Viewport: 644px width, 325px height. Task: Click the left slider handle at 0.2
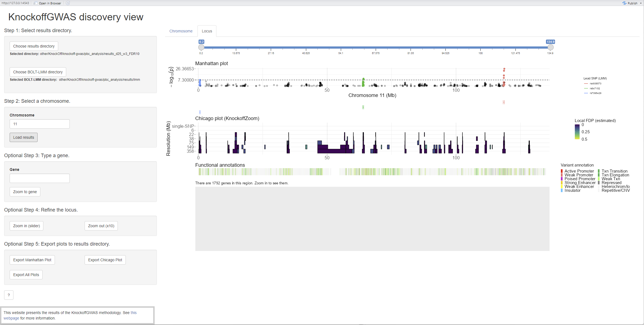tap(201, 47)
